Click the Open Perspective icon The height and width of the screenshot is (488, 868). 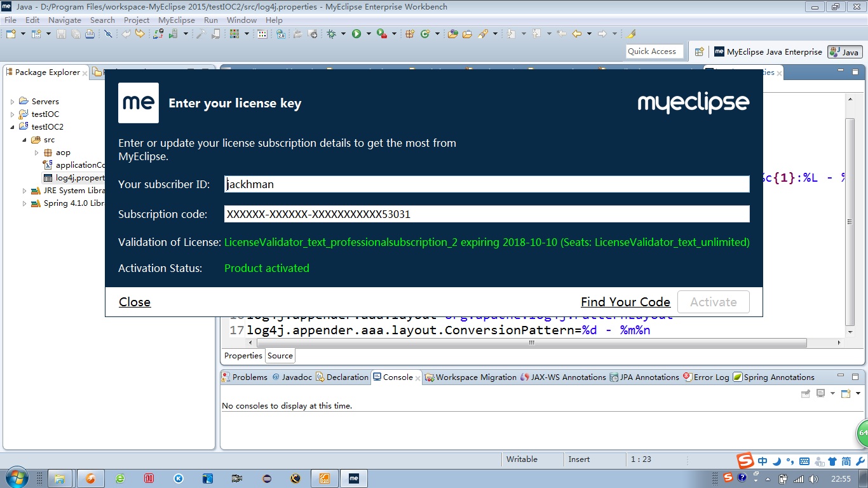pyautogui.click(x=699, y=52)
